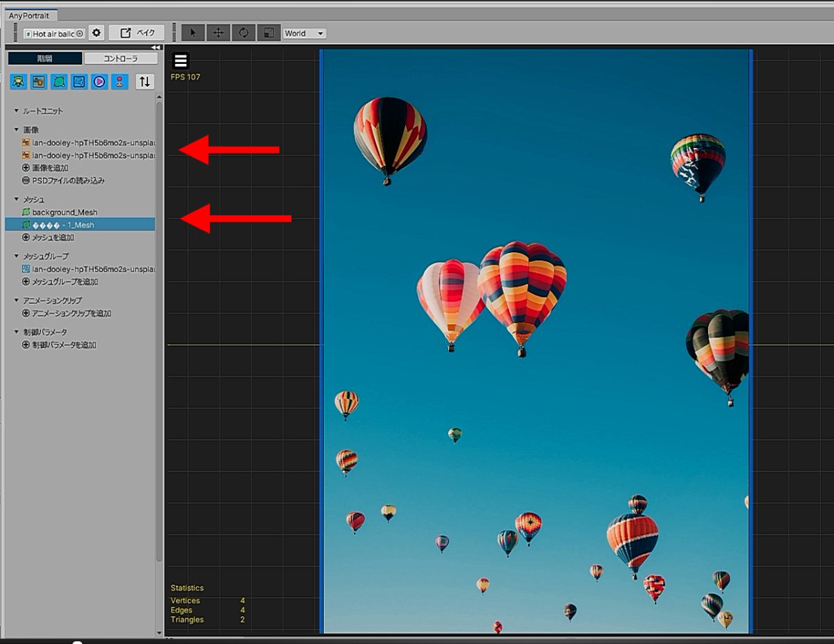Choose the Scale gizmo tool

(268, 33)
